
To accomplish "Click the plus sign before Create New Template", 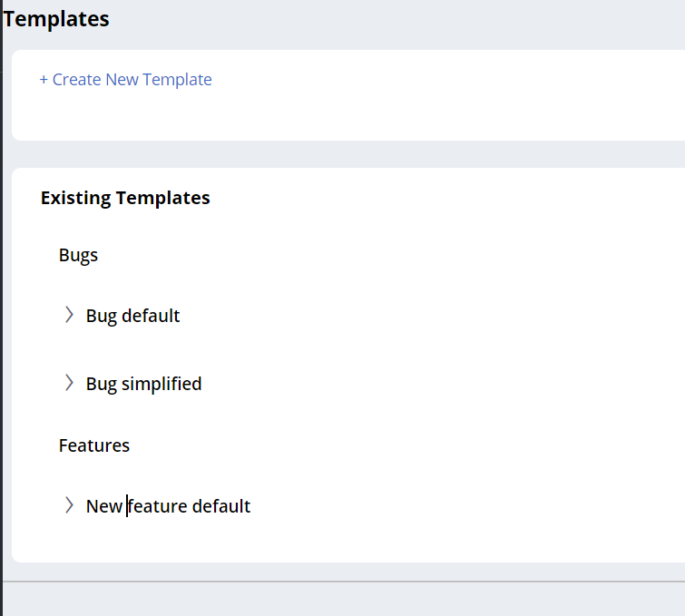I will [x=44, y=80].
